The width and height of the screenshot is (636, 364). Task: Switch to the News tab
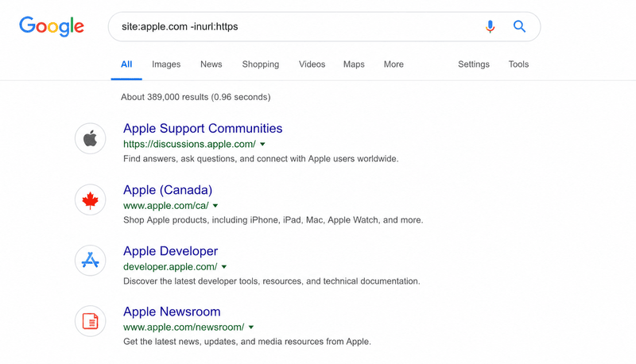pyautogui.click(x=211, y=64)
